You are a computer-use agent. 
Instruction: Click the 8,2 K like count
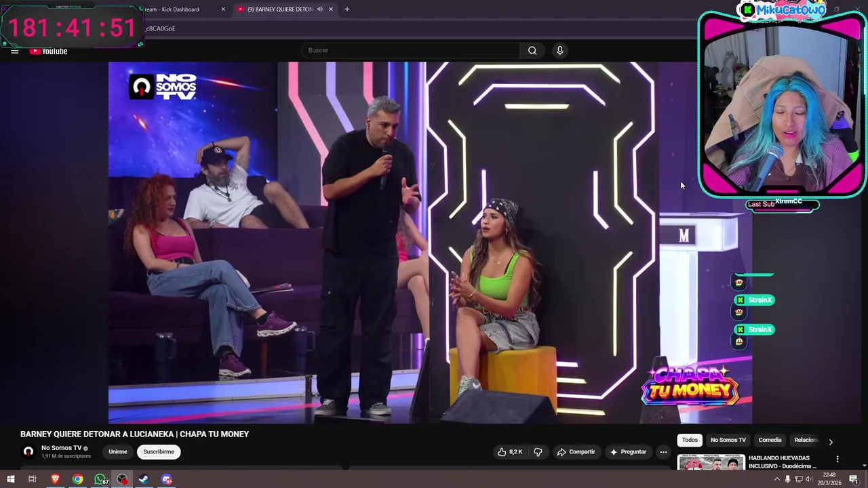515,451
